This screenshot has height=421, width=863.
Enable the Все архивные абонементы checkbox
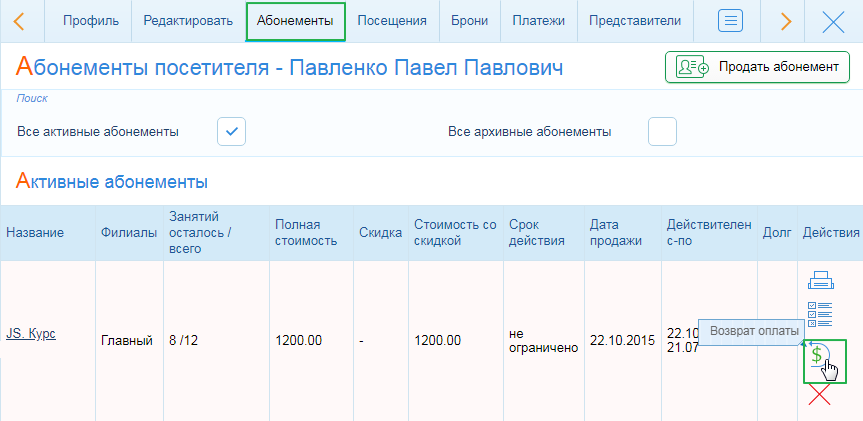(x=662, y=131)
